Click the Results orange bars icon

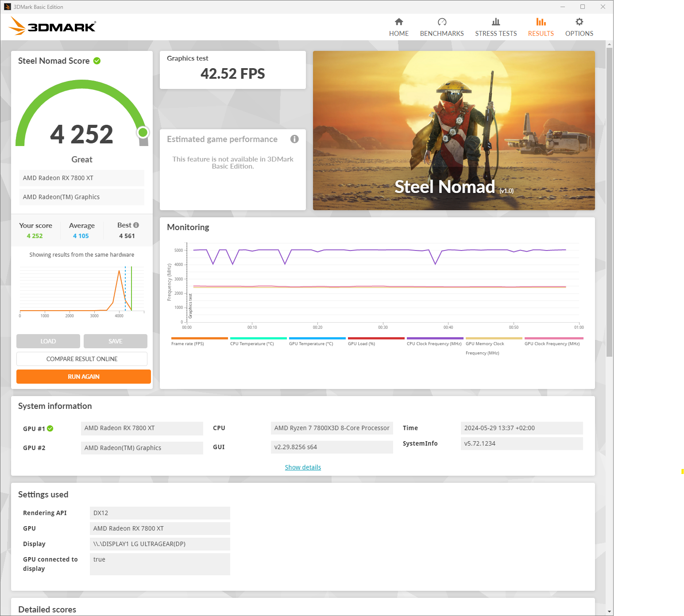541,22
